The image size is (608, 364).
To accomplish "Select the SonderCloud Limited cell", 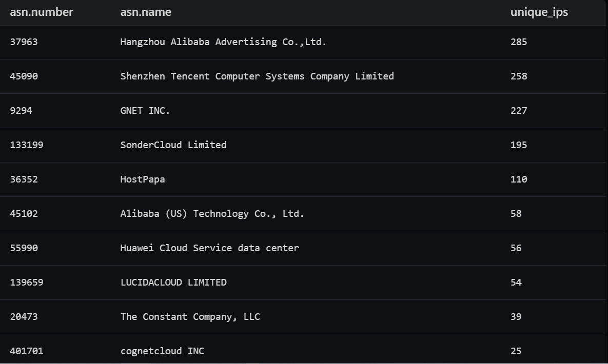I will pos(173,145).
